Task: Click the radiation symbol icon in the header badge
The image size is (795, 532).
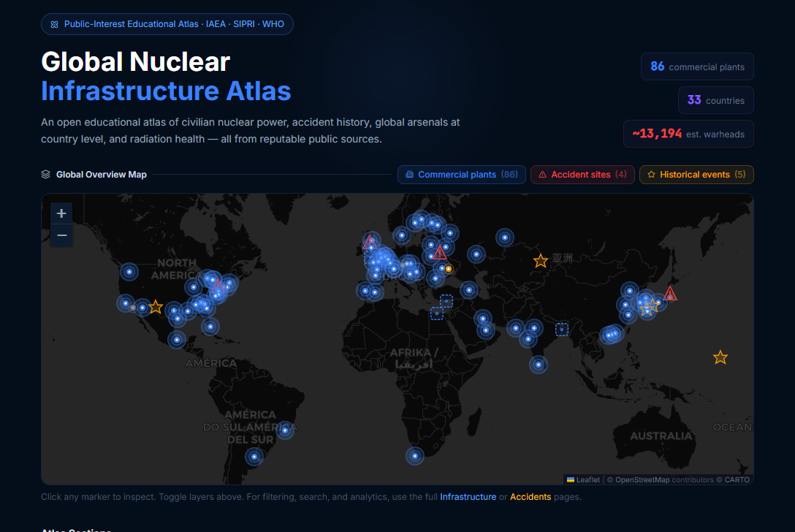Action: pyautogui.click(x=54, y=23)
